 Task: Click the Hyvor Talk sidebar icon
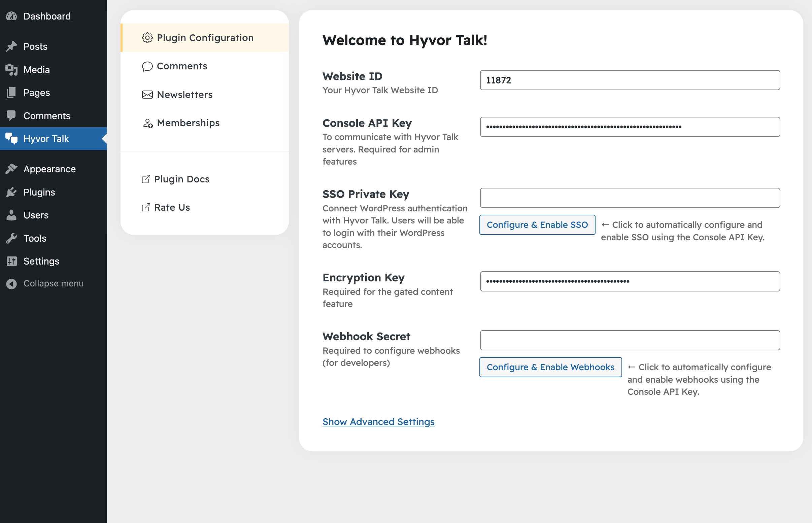(x=12, y=138)
